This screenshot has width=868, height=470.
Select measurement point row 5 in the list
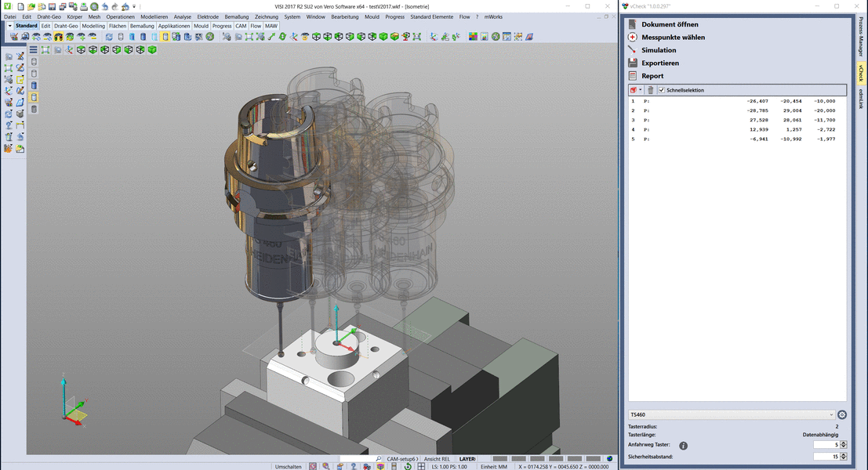point(737,139)
